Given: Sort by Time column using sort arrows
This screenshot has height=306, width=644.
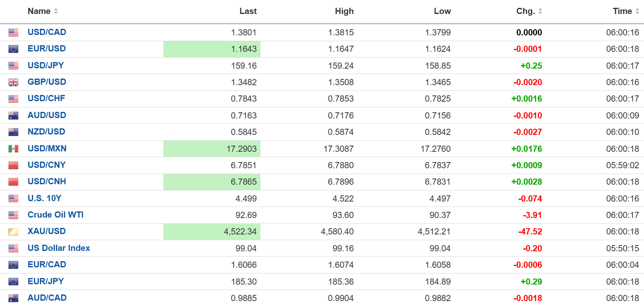Looking at the screenshot, I should click(x=637, y=12).
